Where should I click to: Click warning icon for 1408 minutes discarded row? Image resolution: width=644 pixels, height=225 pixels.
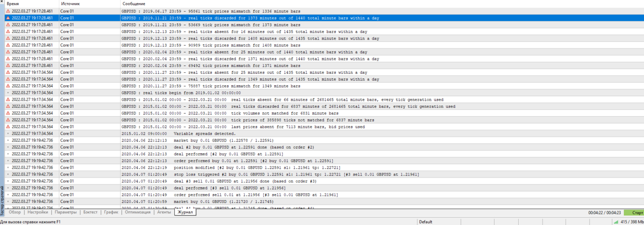click(8, 38)
